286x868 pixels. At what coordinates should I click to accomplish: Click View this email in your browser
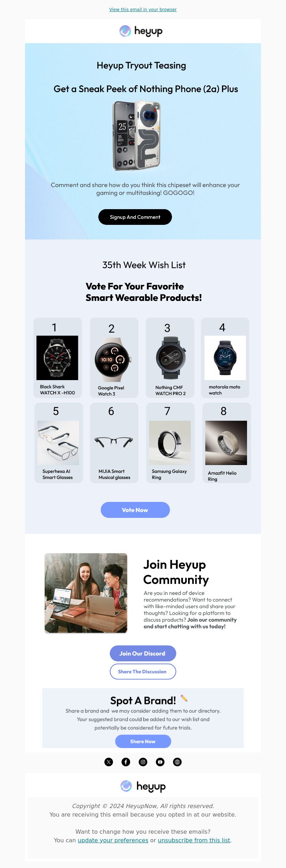coord(143,10)
